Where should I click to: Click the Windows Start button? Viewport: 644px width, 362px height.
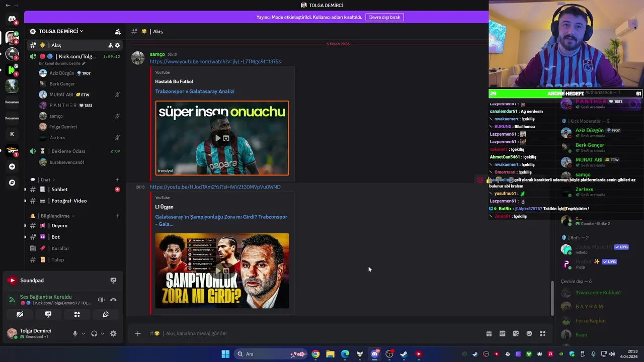pyautogui.click(x=225, y=354)
